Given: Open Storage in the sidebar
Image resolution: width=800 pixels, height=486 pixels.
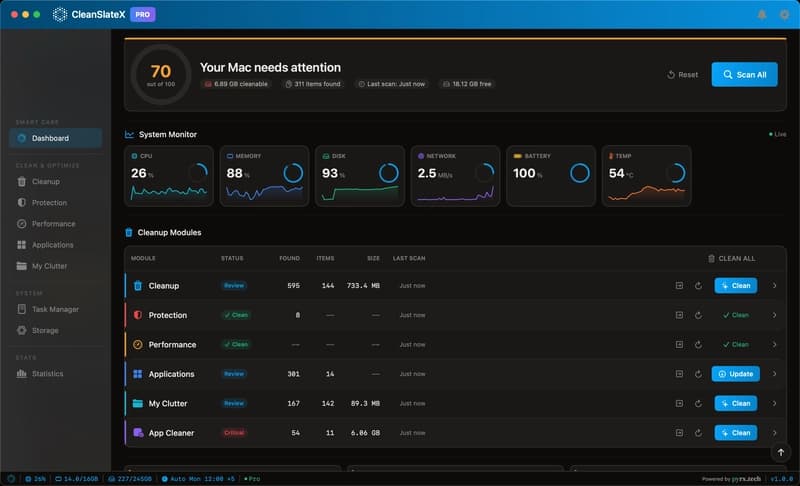Looking at the screenshot, I should [x=56, y=330].
